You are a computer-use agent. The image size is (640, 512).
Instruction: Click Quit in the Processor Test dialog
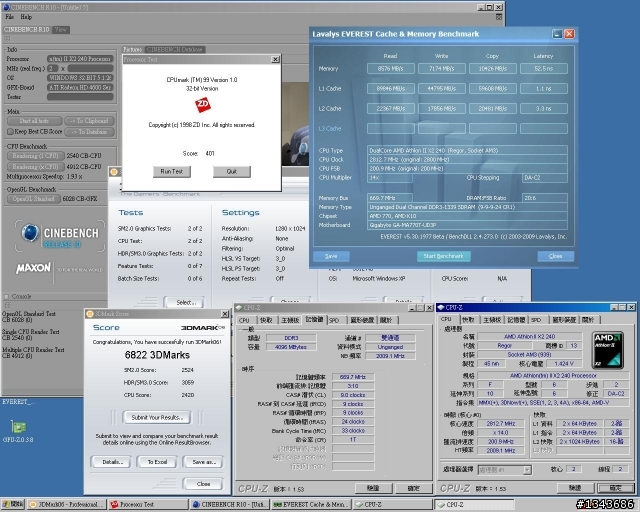tap(232, 171)
